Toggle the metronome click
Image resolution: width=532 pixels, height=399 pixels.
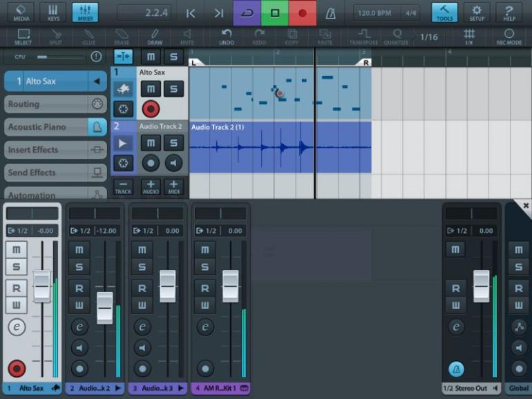(331, 13)
